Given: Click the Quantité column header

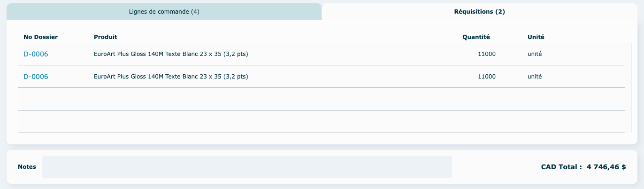Looking at the screenshot, I should coord(476,37).
